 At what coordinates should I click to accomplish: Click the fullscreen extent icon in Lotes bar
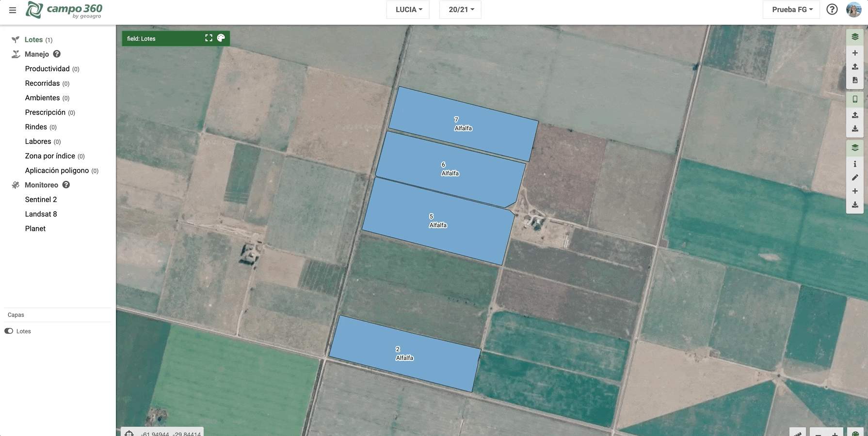(209, 38)
